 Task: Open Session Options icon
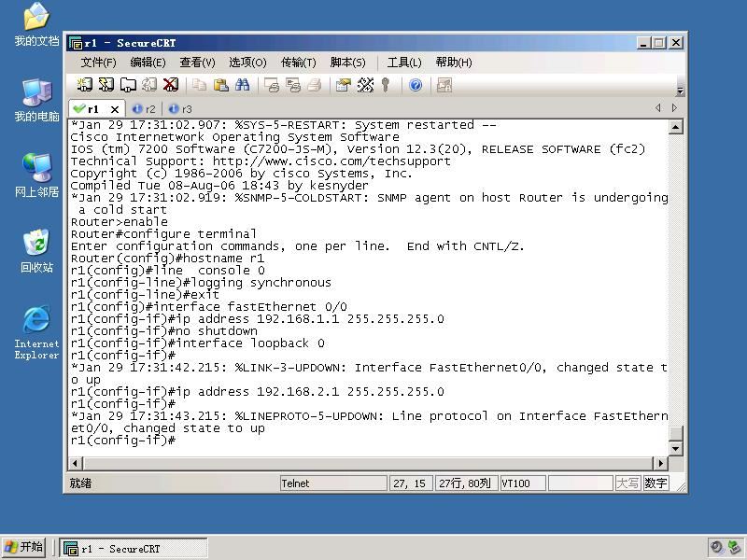click(344, 85)
